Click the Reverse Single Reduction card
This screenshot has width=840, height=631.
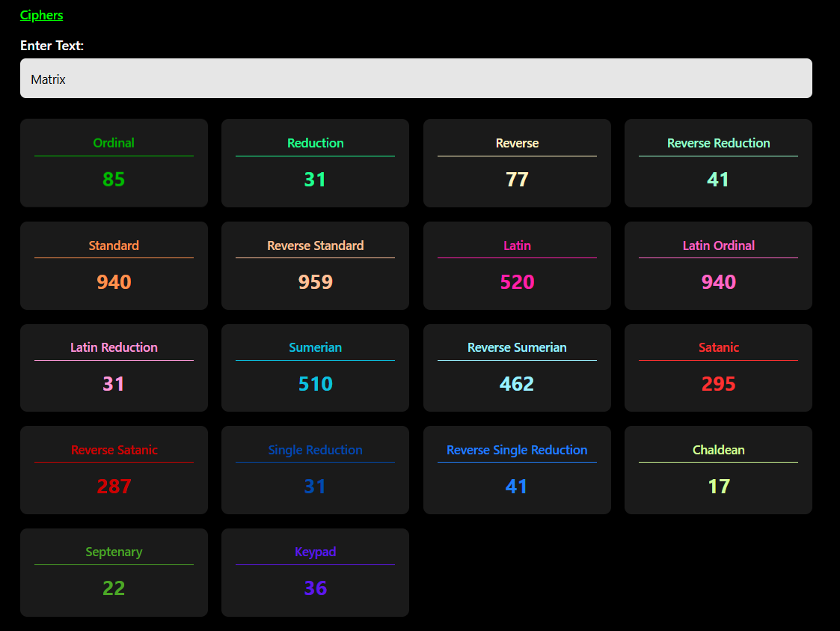tap(517, 470)
